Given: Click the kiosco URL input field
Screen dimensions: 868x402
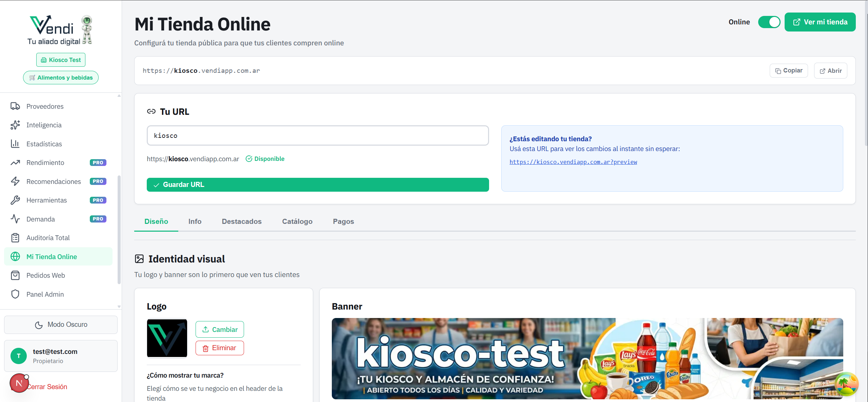Looking at the screenshot, I should pos(318,135).
